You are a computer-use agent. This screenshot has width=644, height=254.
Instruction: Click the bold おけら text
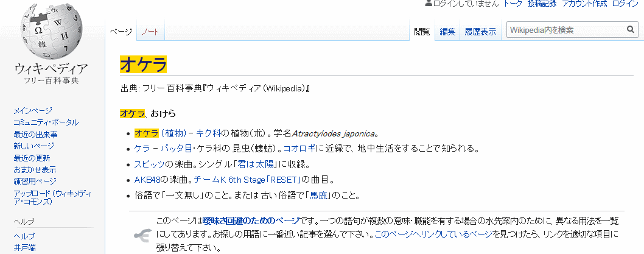(163, 113)
